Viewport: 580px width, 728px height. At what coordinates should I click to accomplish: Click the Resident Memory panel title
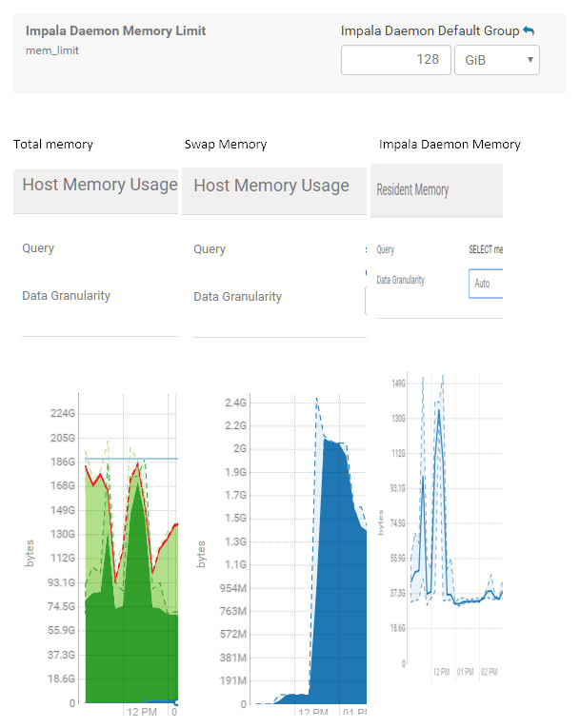412,189
